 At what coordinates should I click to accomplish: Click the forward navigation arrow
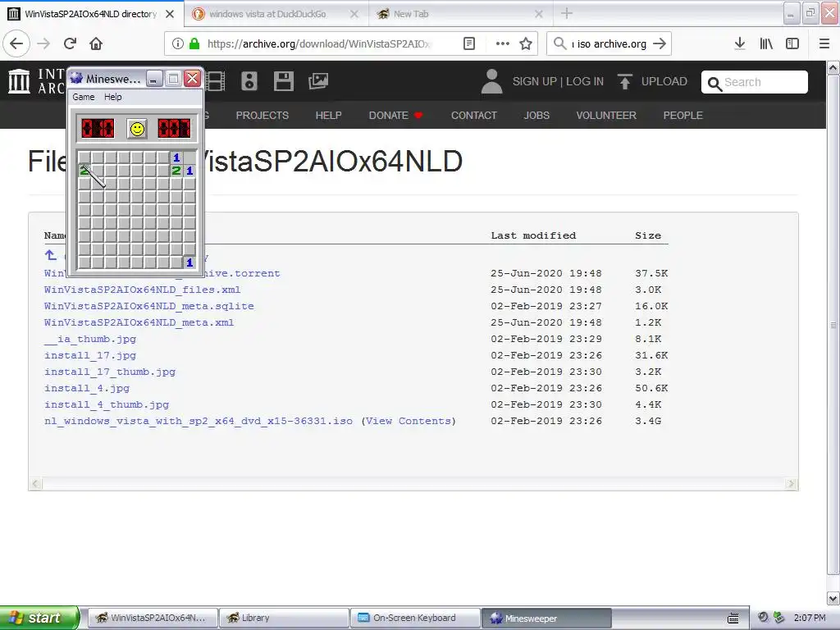point(44,43)
